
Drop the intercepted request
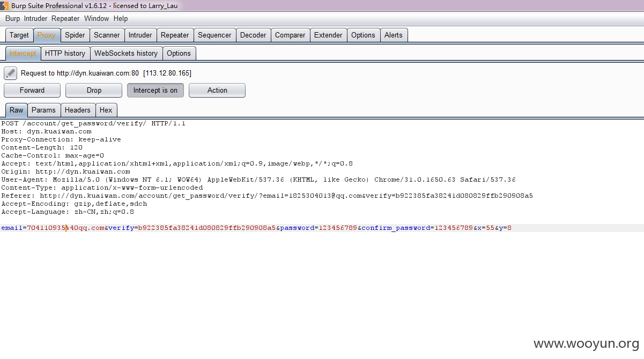94,91
